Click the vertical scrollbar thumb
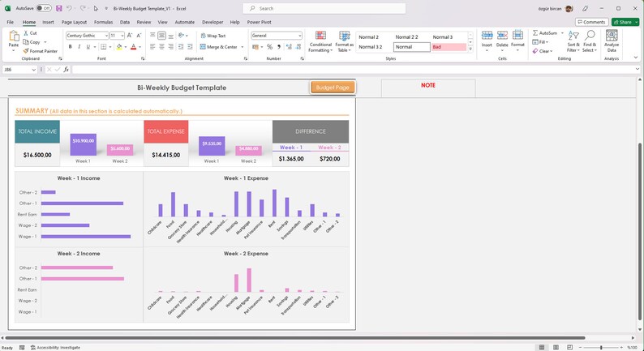Image resolution: width=644 pixels, height=351 pixels. pos(641,231)
